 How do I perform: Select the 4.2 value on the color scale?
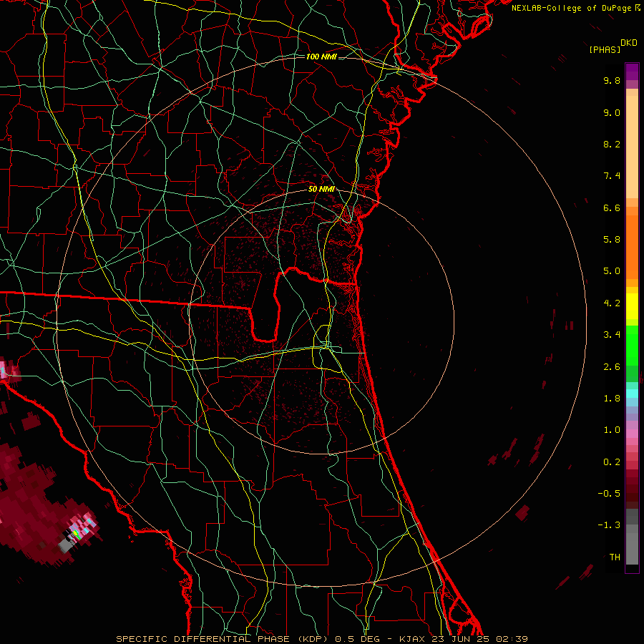tap(612, 303)
